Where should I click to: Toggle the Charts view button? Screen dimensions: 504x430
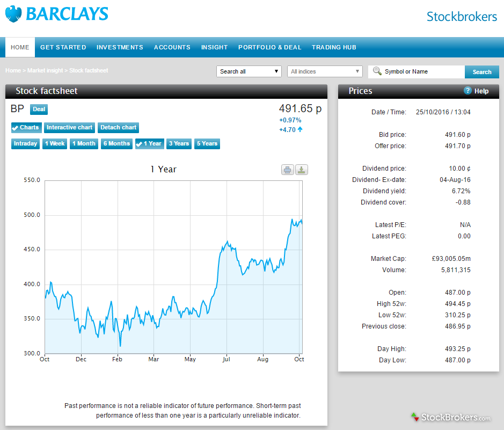[x=26, y=128]
